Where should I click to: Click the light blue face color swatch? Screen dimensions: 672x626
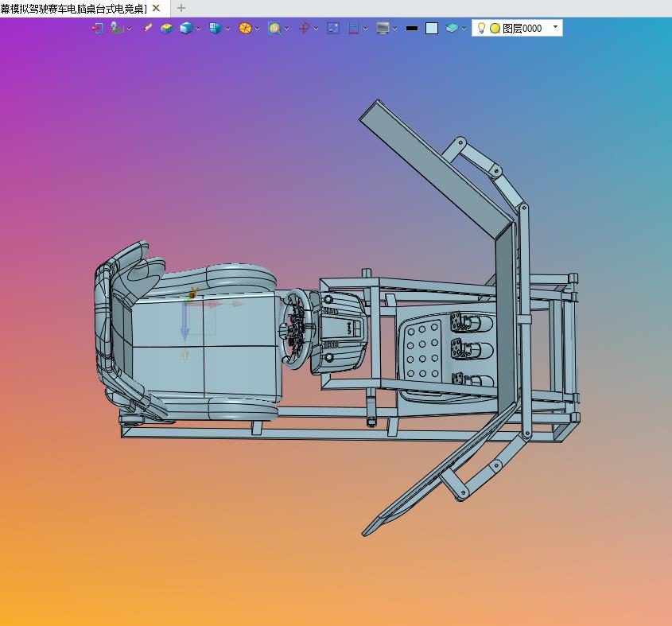[432, 29]
